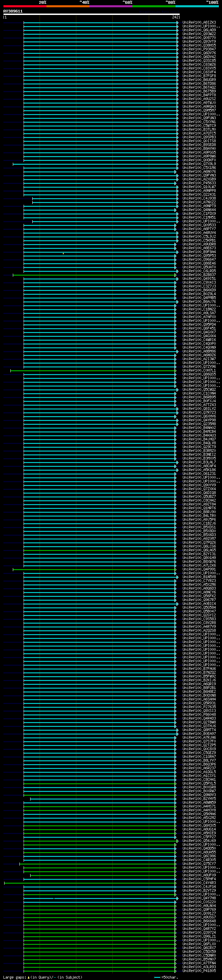Select hit label UniRef100_Q4N644

tap(199, 210)
